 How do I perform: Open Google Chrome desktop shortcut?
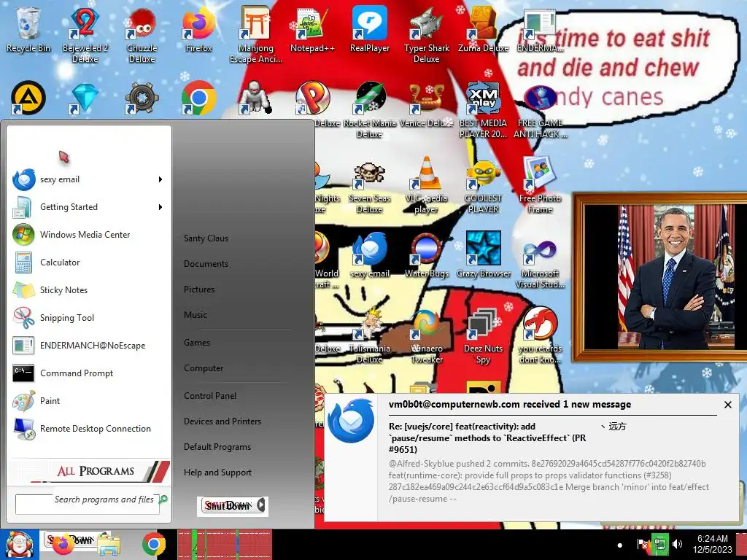pos(198,98)
